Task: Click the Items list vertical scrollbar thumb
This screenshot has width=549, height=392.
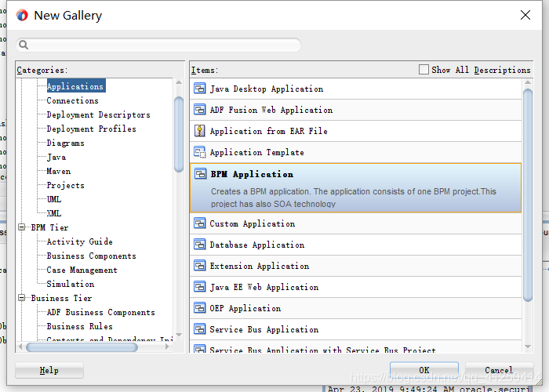Action: (x=528, y=195)
